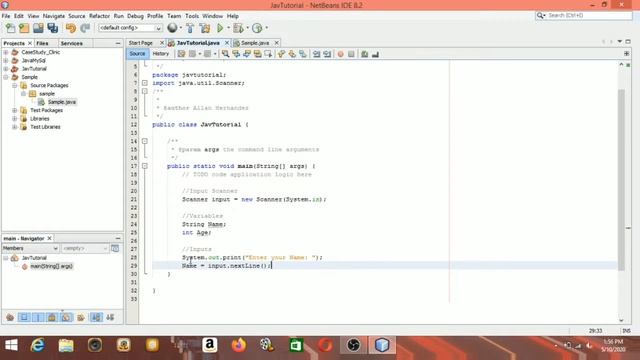
Task: Toggle Sort by Source in Navigator
Action: pos(110,317)
